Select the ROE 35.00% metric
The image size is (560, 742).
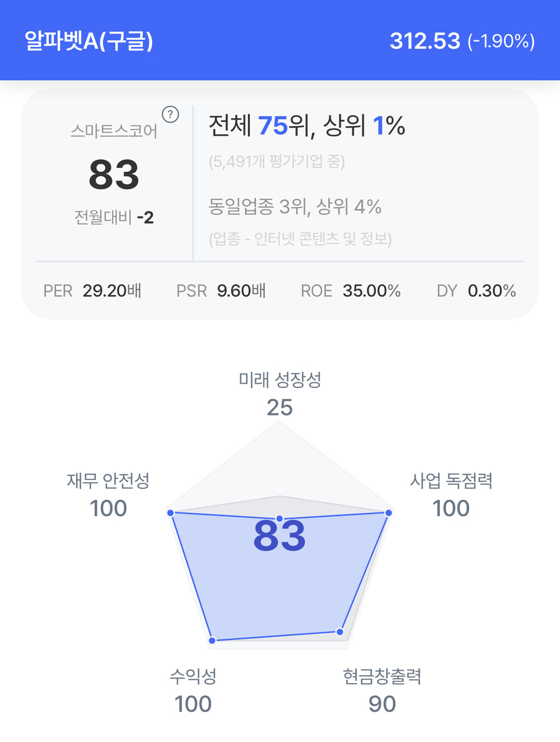click(x=351, y=291)
